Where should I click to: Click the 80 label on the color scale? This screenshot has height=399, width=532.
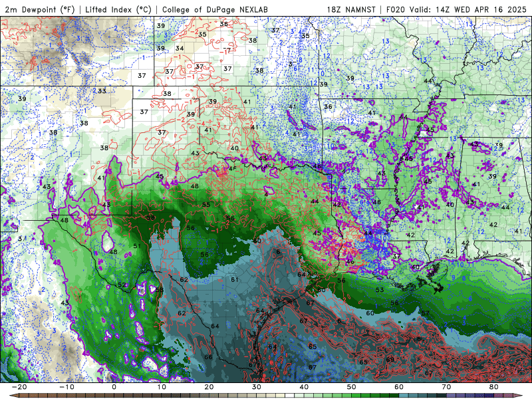(494, 387)
